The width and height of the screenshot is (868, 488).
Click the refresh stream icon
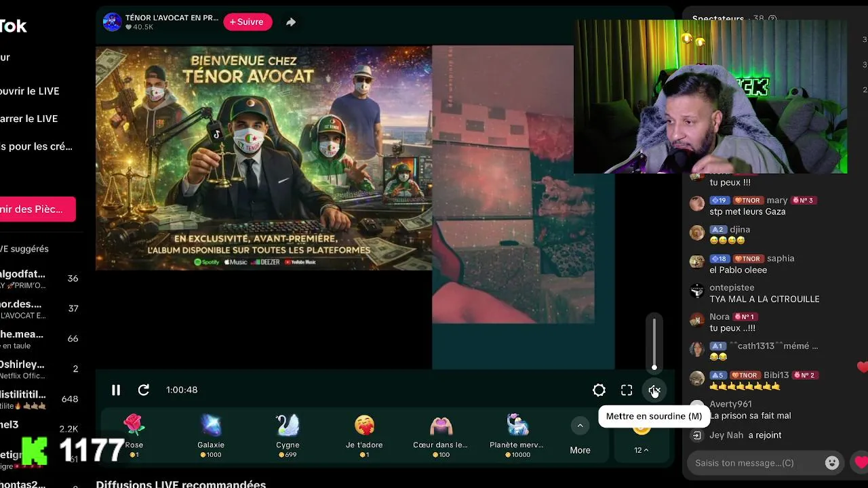144,390
